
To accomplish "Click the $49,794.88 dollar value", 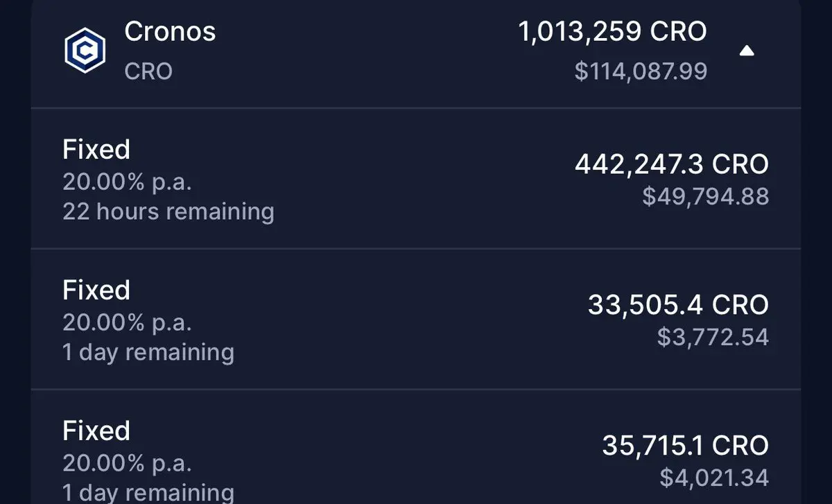I will (704, 196).
